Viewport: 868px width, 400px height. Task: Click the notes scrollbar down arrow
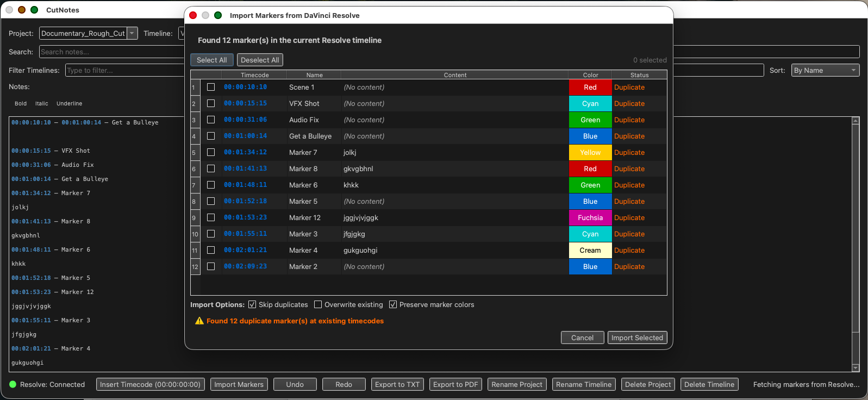[855, 368]
